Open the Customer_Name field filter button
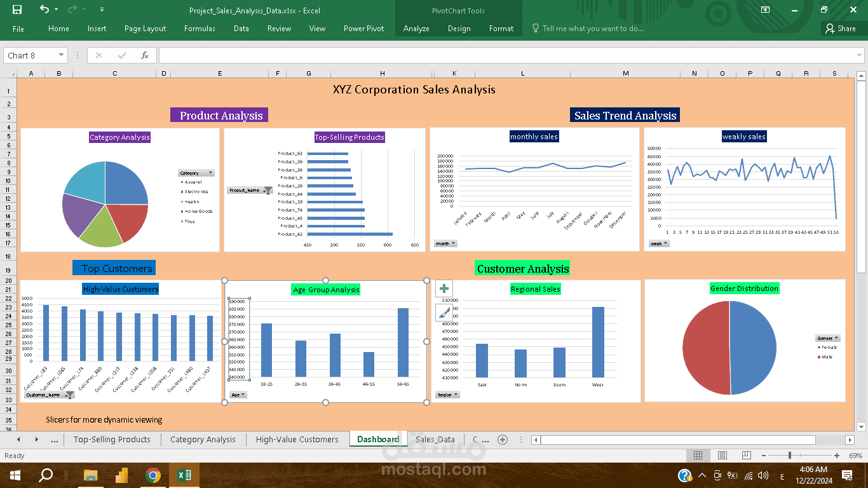Viewport: 868px width, 488px height. (49, 395)
